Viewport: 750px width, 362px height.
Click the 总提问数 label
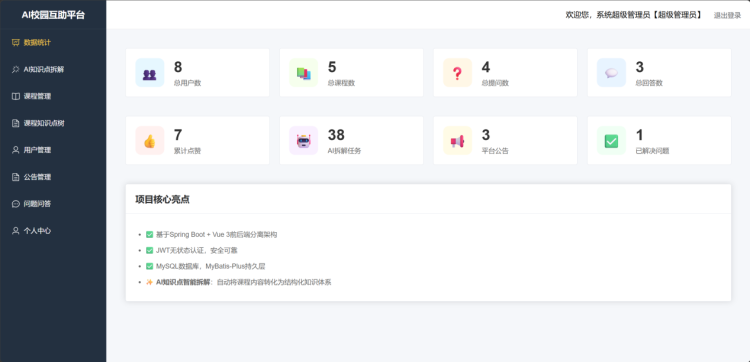pos(495,83)
